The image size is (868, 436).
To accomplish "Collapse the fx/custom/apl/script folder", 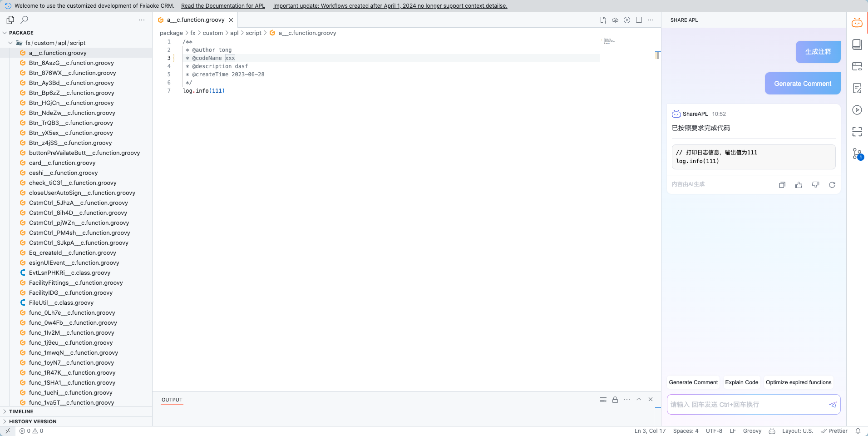I will click(x=10, y=43).
